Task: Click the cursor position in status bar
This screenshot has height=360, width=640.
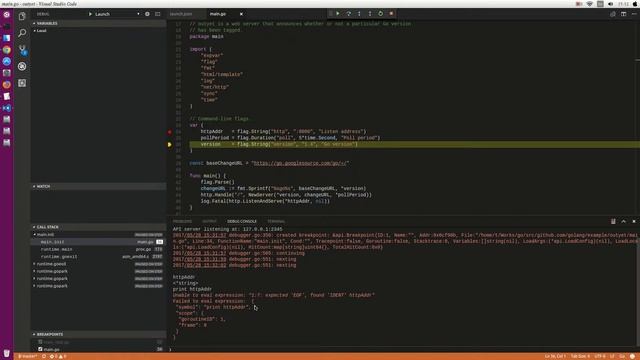Action: 556,356
